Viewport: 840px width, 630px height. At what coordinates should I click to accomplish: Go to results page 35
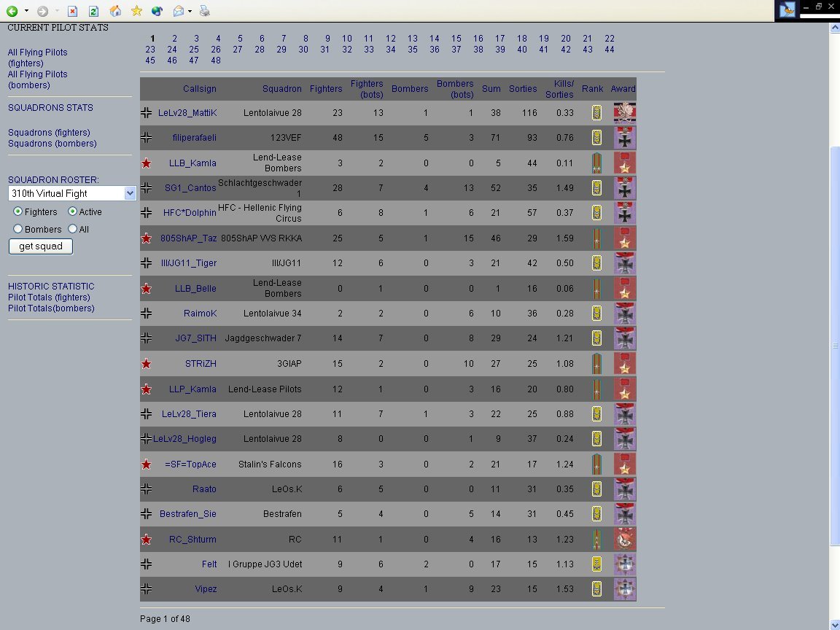[x=413, y=50]
